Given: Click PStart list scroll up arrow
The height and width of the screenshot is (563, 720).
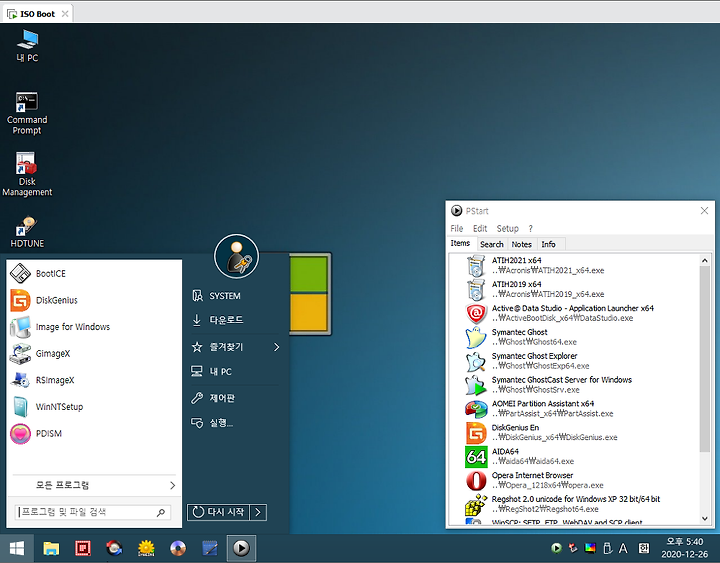Looking at the screenshot, I should (704, 260).
